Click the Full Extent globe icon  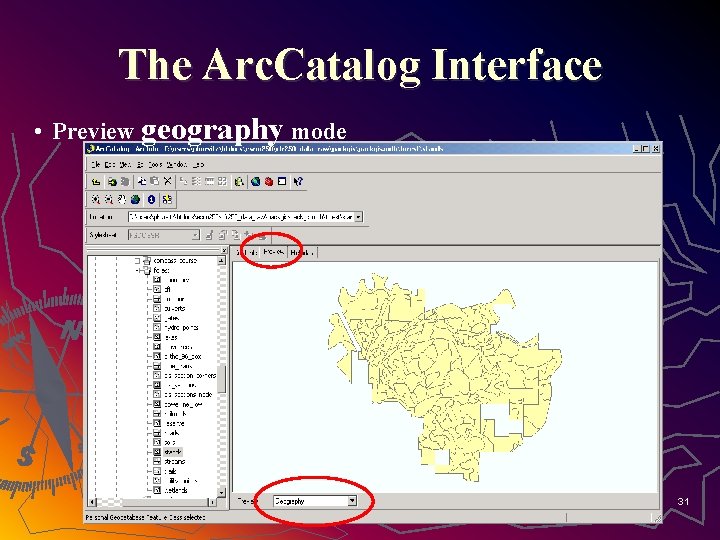point(135,199)
